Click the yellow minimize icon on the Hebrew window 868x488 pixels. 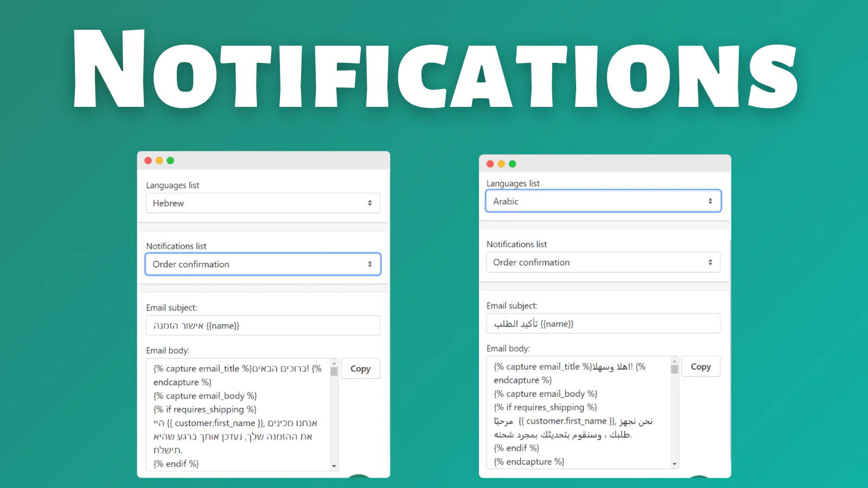point(158,160)
